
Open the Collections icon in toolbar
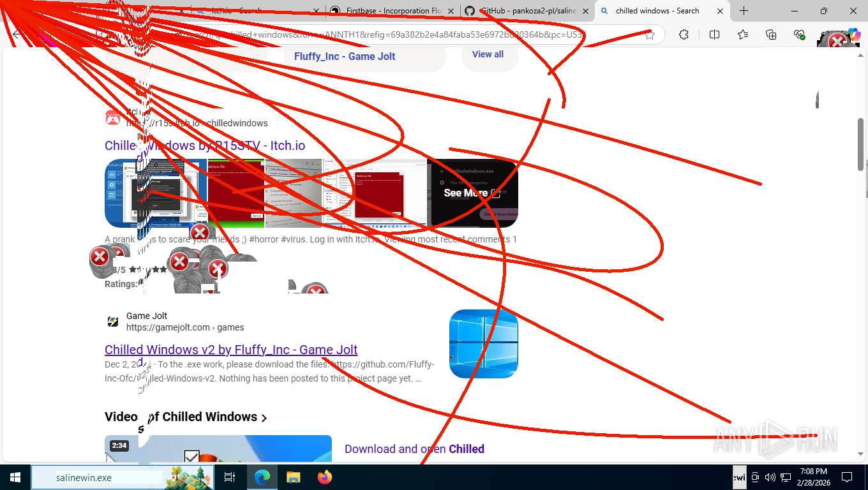pos(771,34)
